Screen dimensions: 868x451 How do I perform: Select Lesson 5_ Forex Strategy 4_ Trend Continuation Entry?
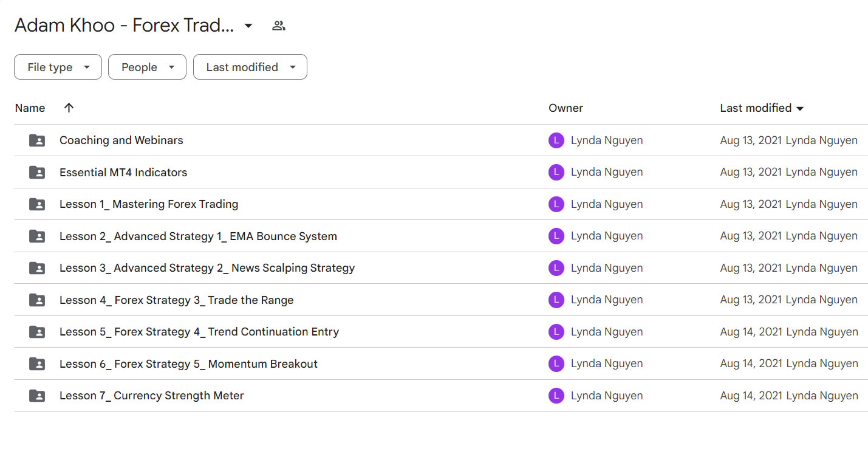pyautogui.click(x=199, y=332)
